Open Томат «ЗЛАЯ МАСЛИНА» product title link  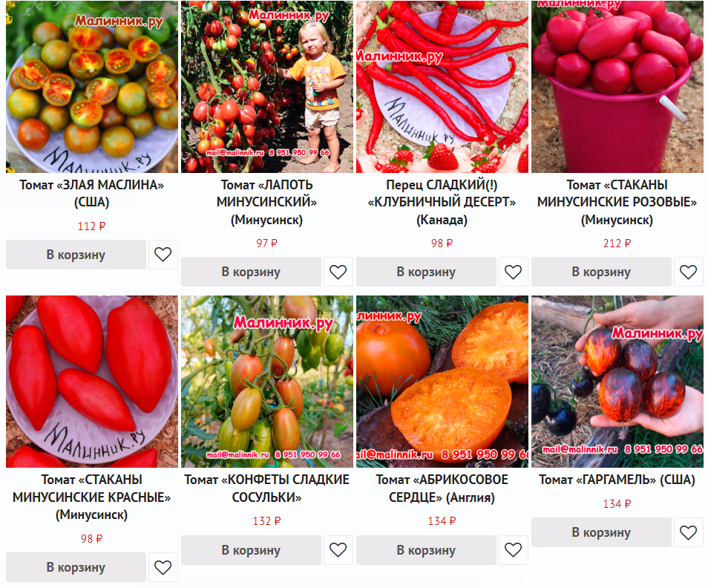click(x=92, y=193)
